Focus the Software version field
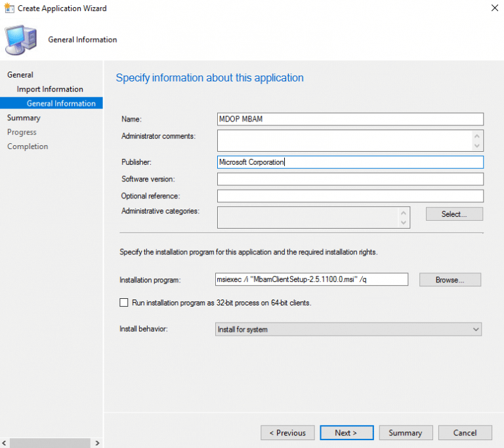504x448 pixels. click(x=350, y=179)
